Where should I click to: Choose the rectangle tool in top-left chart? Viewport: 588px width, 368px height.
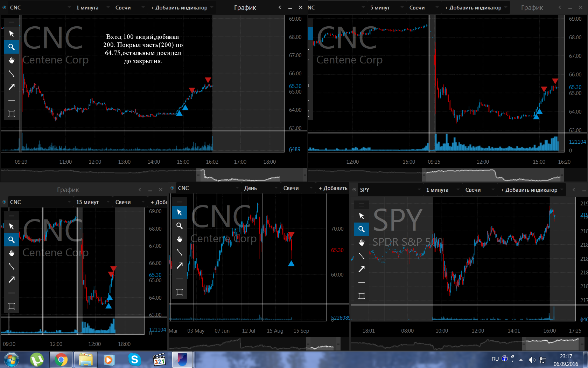coord(12,114)
